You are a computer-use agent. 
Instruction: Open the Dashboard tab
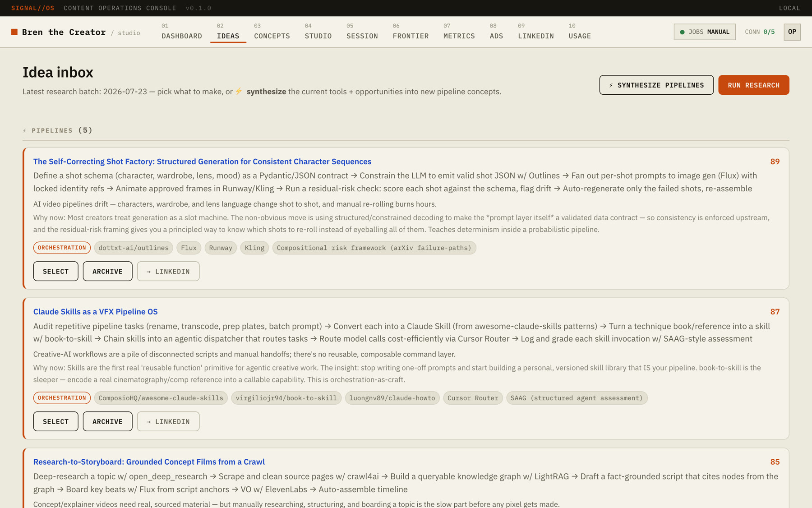(x=182, y=32)
